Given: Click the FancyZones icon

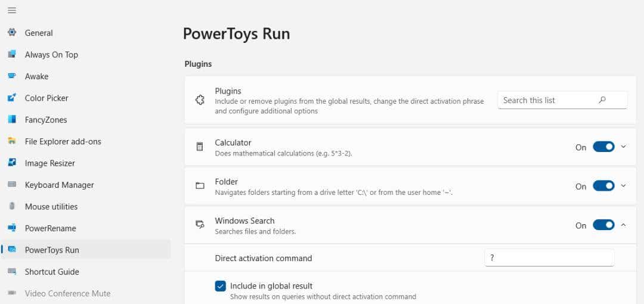Looking at the screenshot, I should click(12, 119).
